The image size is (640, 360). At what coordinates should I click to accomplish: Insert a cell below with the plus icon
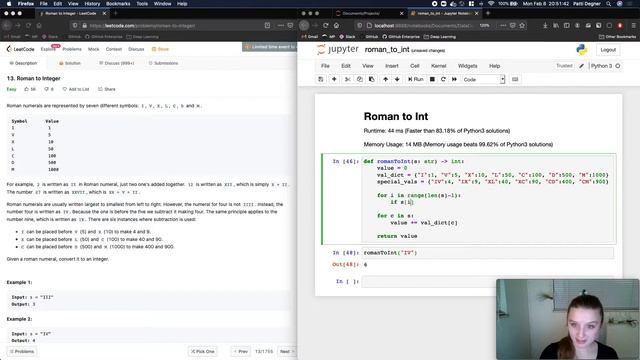(x=334, y=79)
